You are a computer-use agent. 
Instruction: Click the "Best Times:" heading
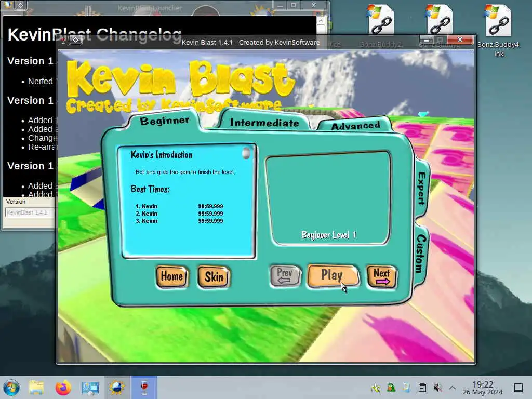click(x=150, y=189)
